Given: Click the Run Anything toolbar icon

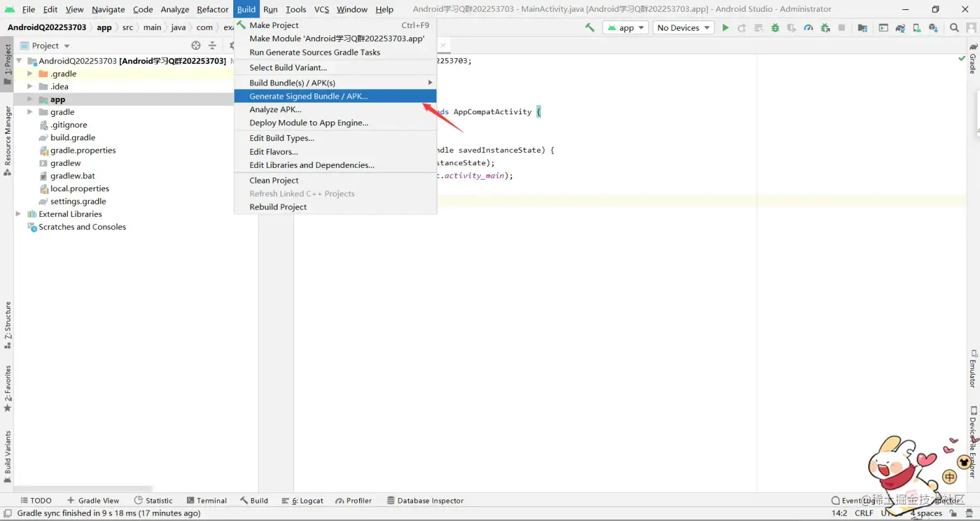Looking at the screenshot, I should click(x=883, y=27).
